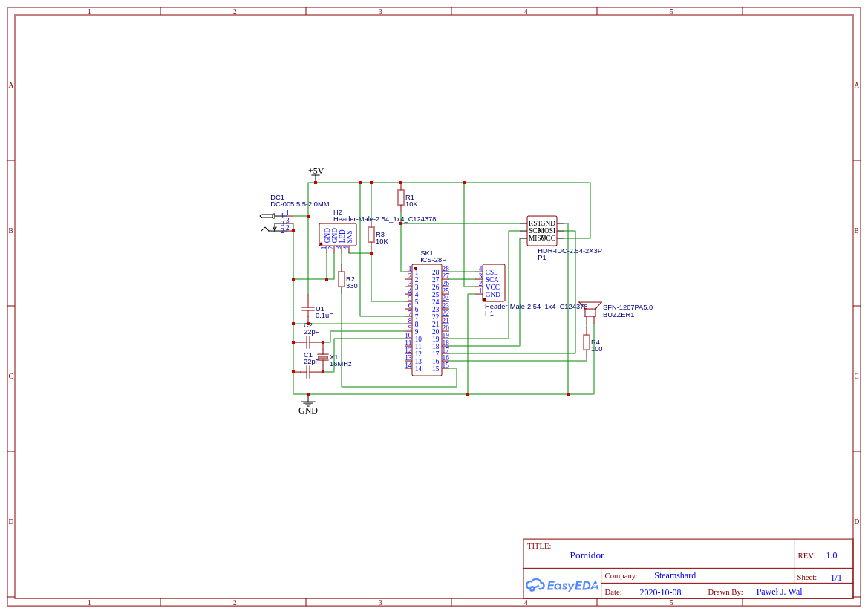Select the date field 2020-10-08
868x614 pixels.
[660, 592]
